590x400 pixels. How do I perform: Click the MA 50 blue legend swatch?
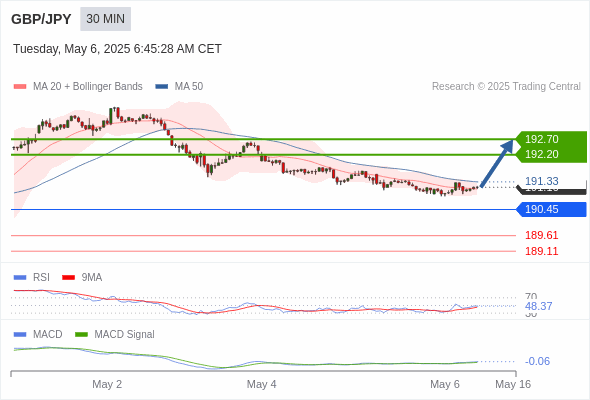pyautogui.click(x=162, y=87)
